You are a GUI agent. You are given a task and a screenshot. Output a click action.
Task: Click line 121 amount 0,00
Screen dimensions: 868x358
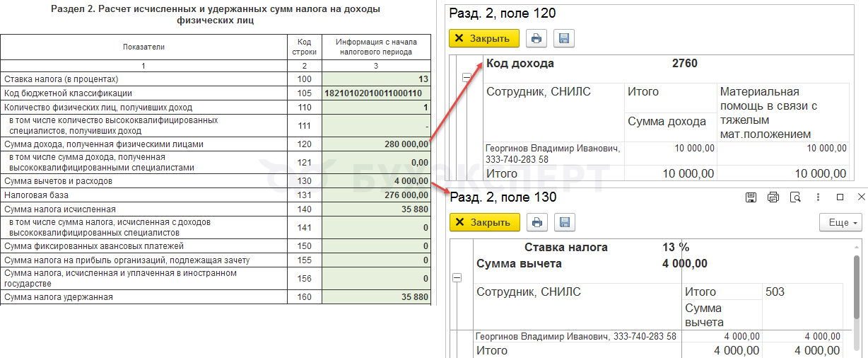(x=376, y=163)
